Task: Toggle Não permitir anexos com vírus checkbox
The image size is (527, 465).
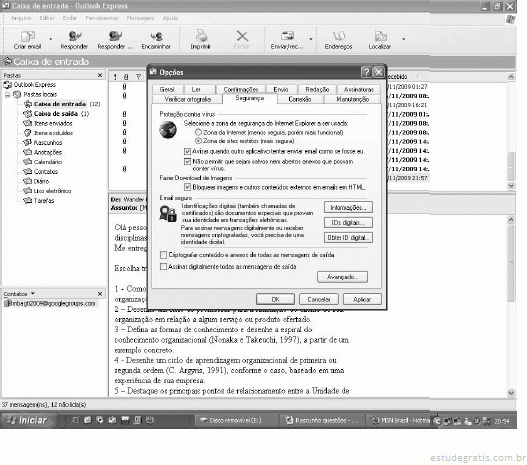Action: 188,162
